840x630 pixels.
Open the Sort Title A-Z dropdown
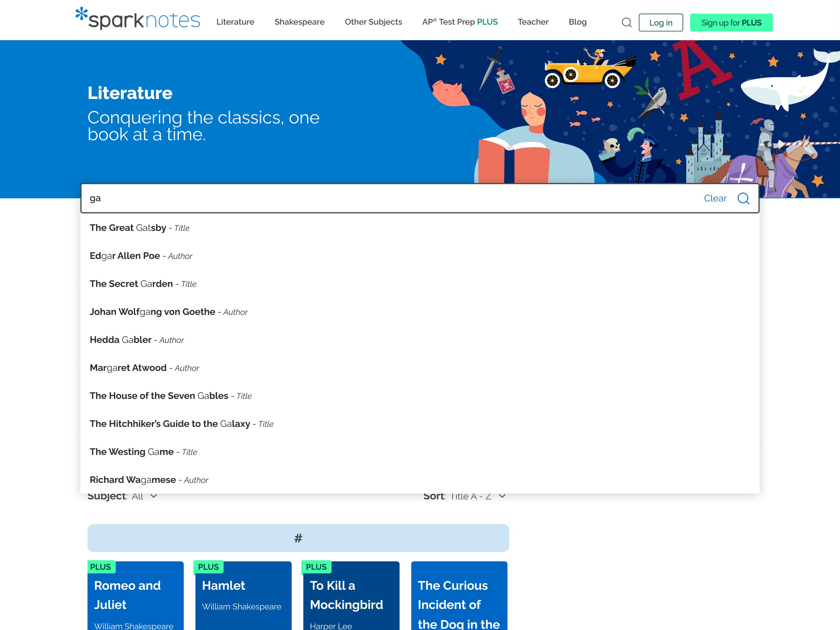(x=477, y=496)
